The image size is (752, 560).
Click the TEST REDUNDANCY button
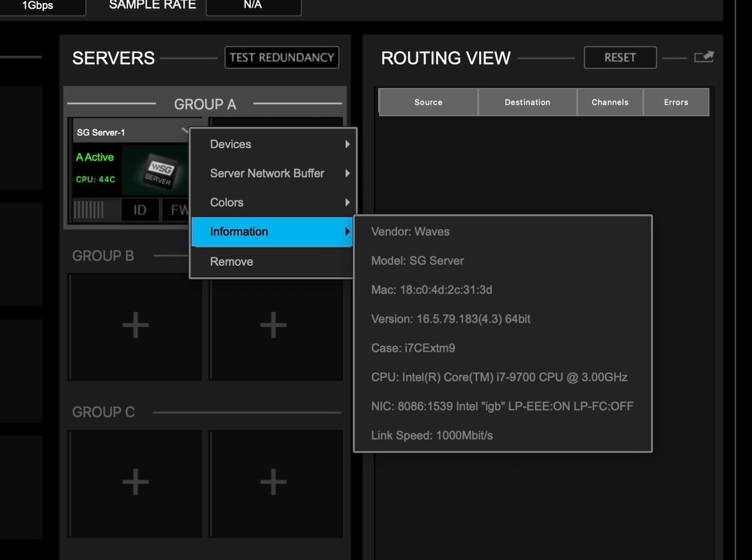[x=282, y=57]
